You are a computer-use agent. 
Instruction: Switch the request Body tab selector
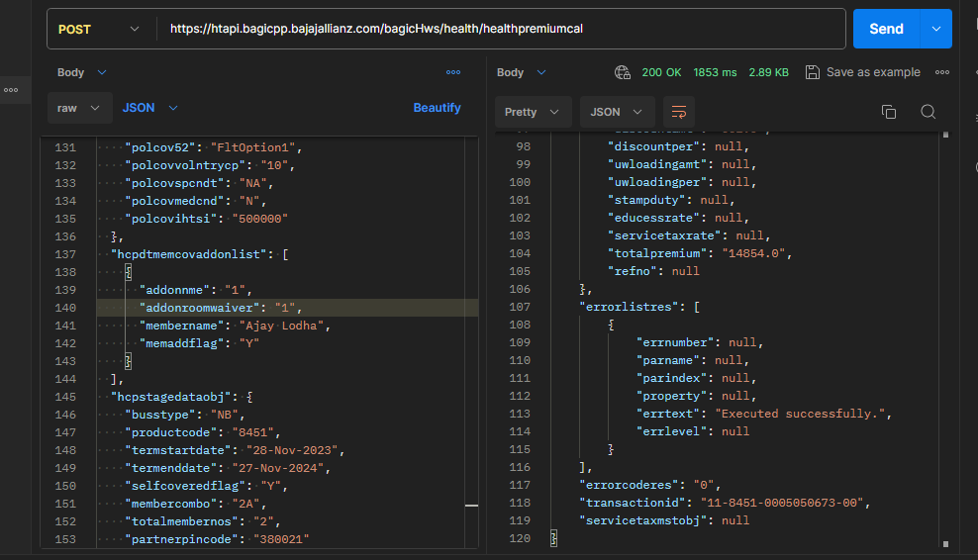click(81, 72)
